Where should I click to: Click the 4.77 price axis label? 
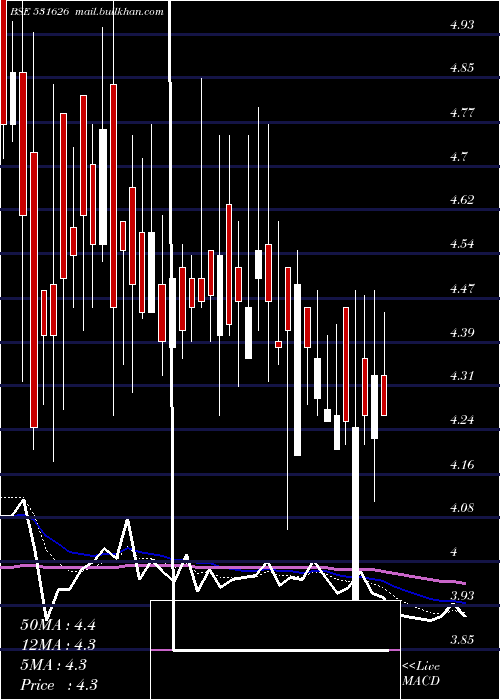coord(462,112)
